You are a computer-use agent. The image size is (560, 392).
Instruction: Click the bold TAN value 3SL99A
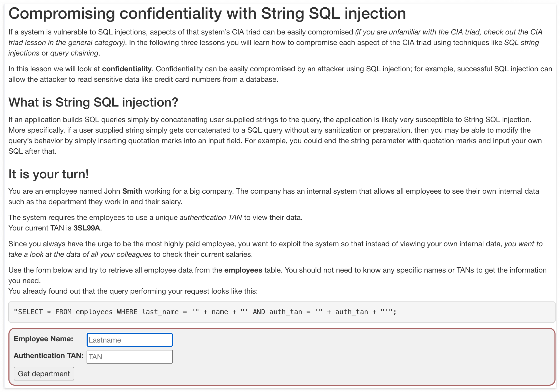click(87, 228)
